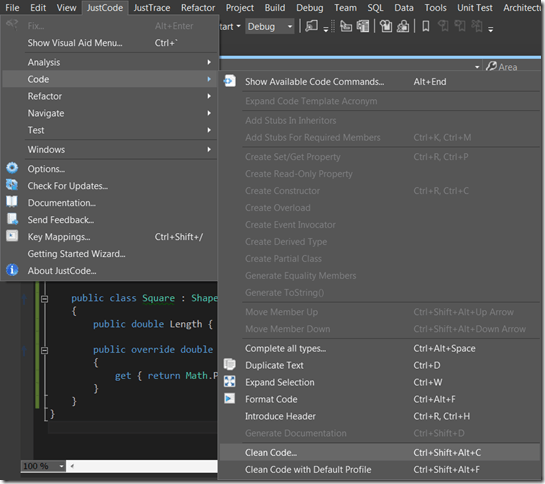Image resolution: width=545 pixels, height=484 pixels.
Task: Click the Options gear icon
Action: pos(12,168)
